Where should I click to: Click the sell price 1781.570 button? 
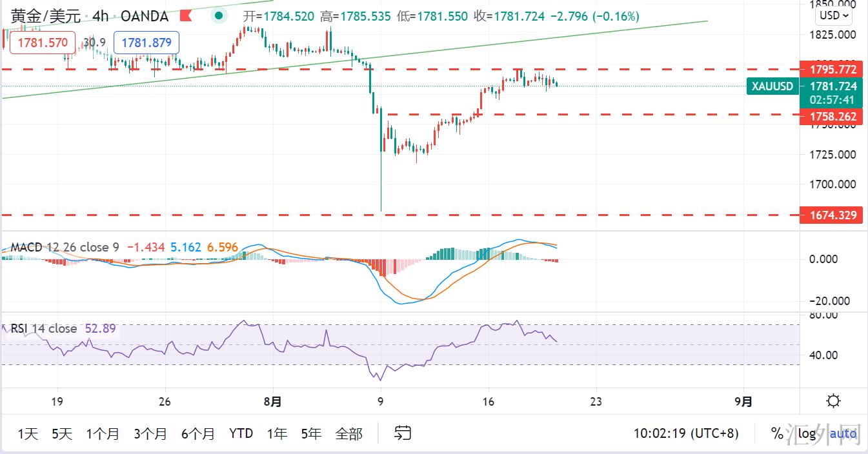click(x=43, y=43)
